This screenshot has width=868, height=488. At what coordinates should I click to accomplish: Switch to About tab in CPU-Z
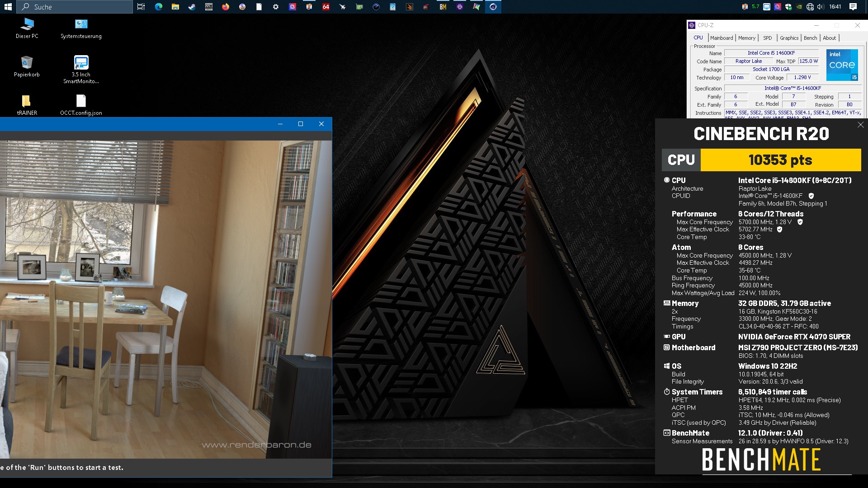tap(830, 38)
